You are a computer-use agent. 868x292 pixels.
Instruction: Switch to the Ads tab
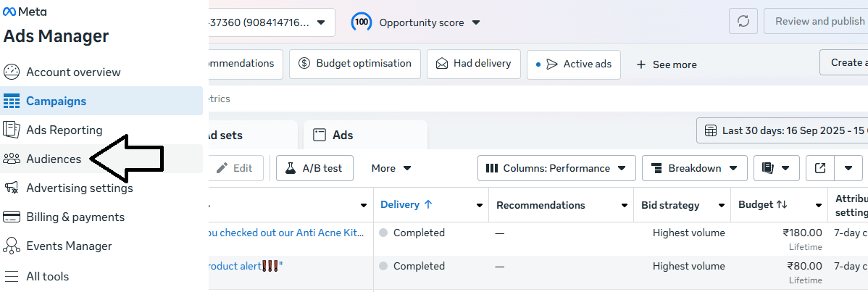coord(343,135)
